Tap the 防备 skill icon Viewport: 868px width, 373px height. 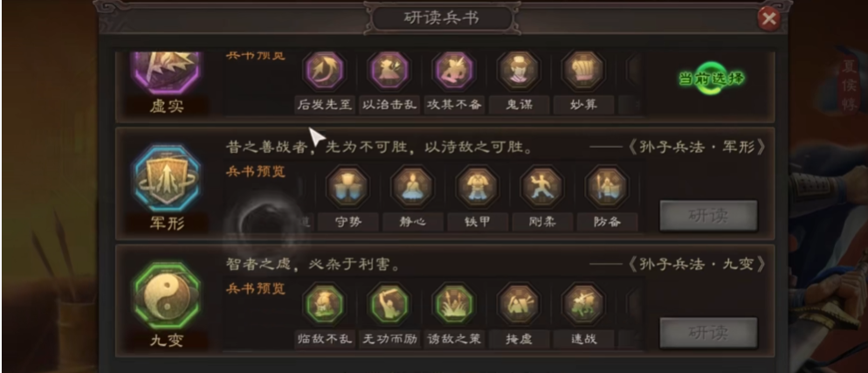click(607, 188)
